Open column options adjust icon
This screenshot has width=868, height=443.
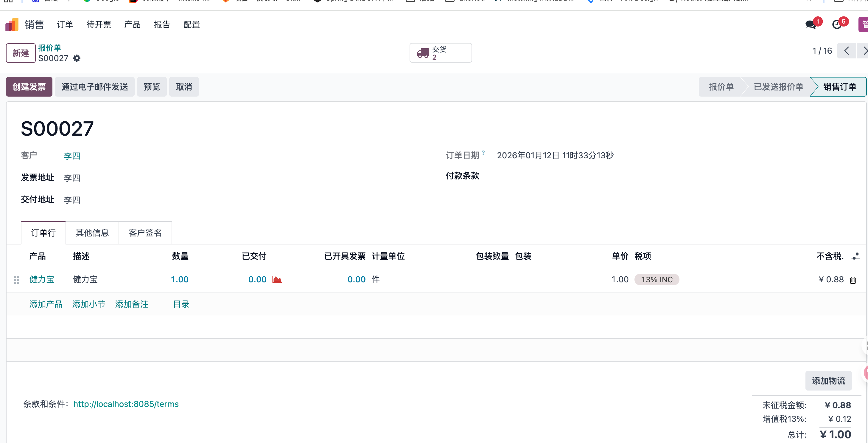coord(855,256)
